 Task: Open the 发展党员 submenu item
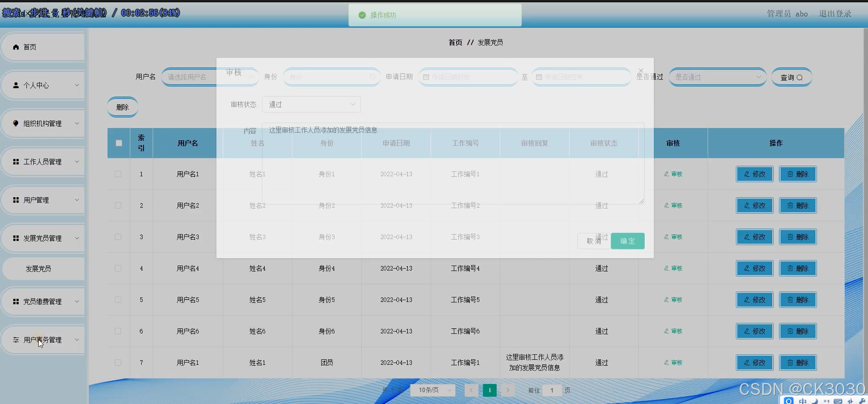point(43,269)
